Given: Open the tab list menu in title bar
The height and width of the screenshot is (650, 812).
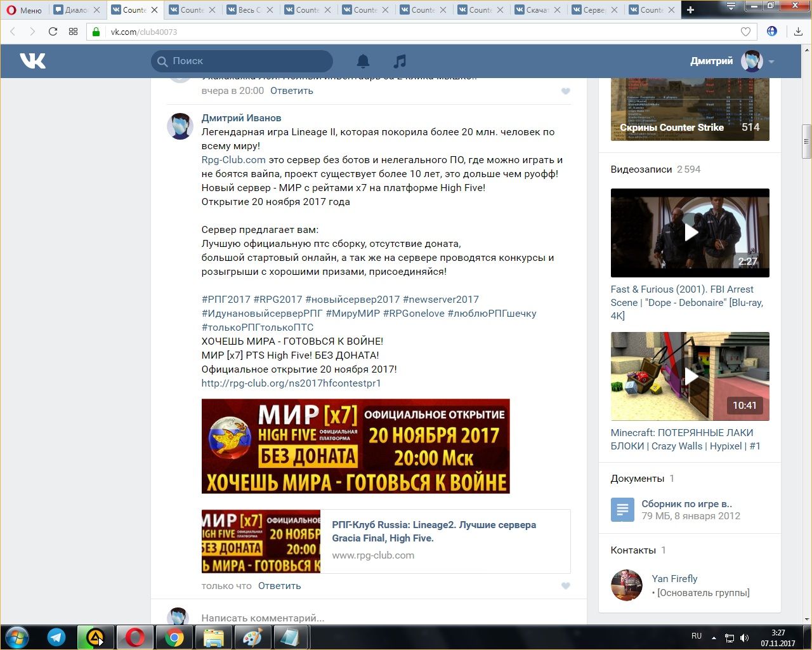Looking at the screenshot, I should [x=731, y=6].
